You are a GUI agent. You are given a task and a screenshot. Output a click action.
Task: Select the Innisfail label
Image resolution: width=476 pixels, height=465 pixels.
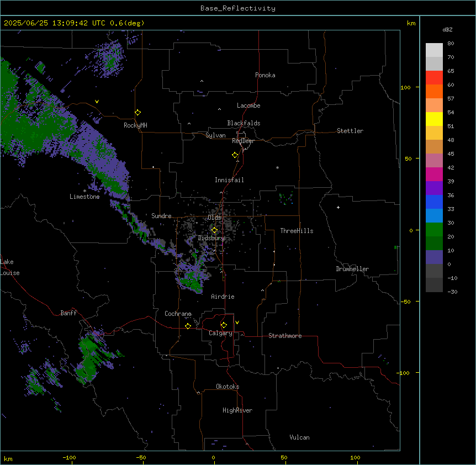(229, 180)
